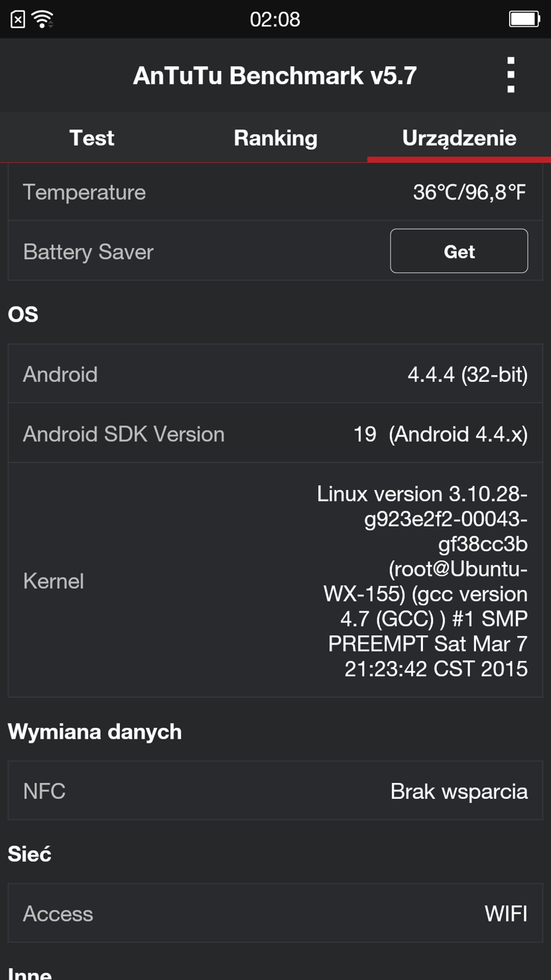
Task: Tap the AnTuTu Benchmark v5.7 title
Action: [275, 75]
